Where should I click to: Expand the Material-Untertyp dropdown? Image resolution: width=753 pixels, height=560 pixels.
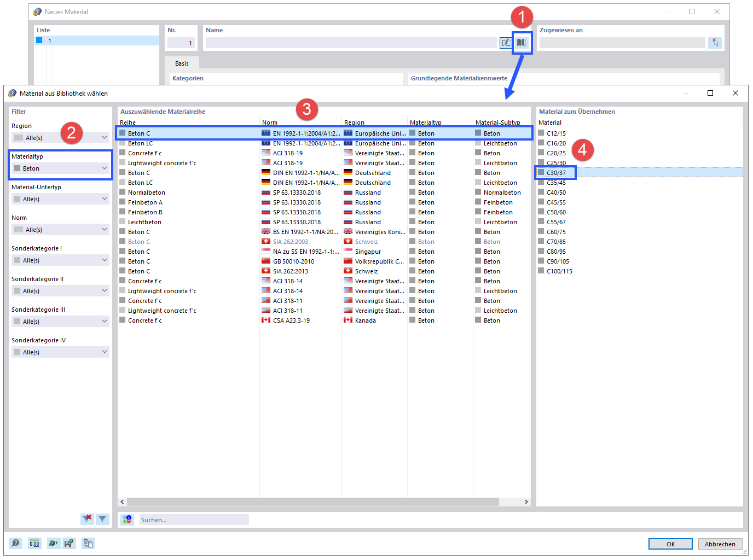pyautogui.click(x=60, y=199)
